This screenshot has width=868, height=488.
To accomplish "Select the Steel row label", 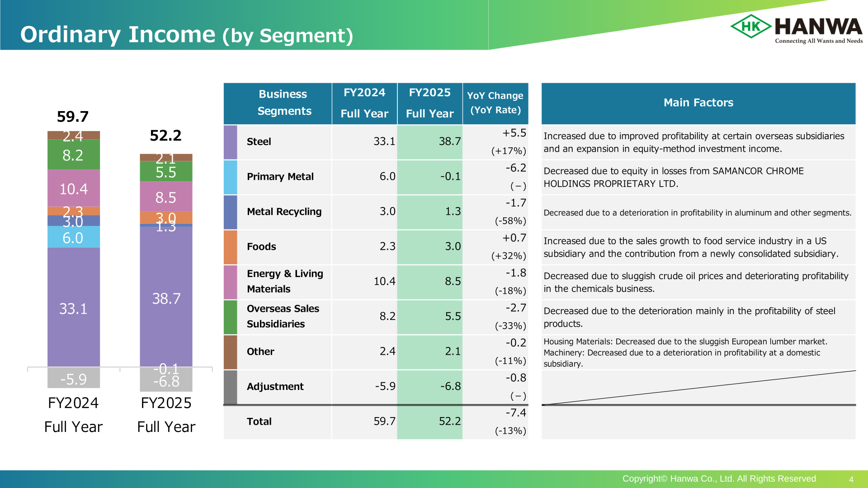I will click(x=259, y=142).
